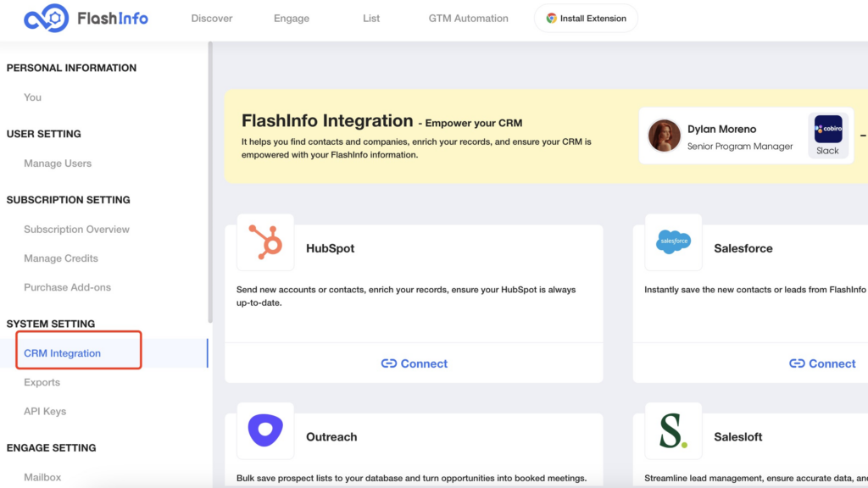Select You under Personal Information
Screen dimensions: 868x488
click(x=33, y=97)
